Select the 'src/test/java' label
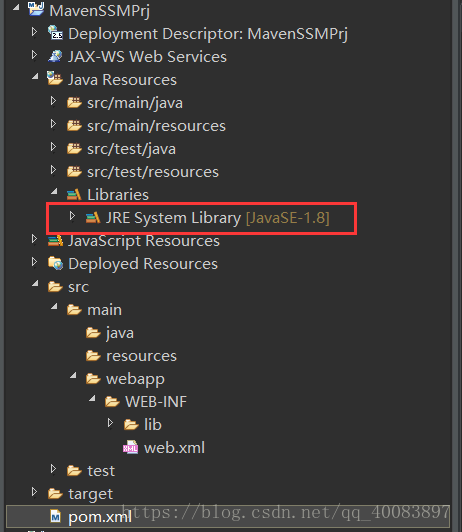Screen dimensions: 462x532 [132, 149]
